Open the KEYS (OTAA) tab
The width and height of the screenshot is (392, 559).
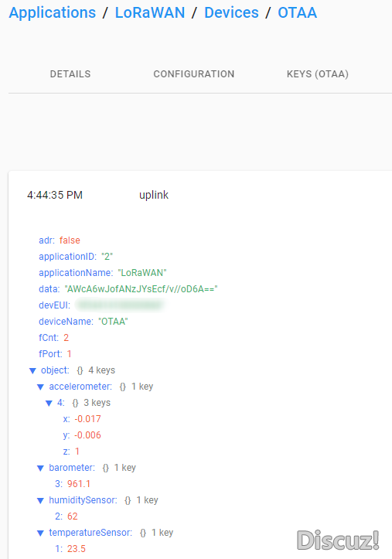(x=318, y=74)
